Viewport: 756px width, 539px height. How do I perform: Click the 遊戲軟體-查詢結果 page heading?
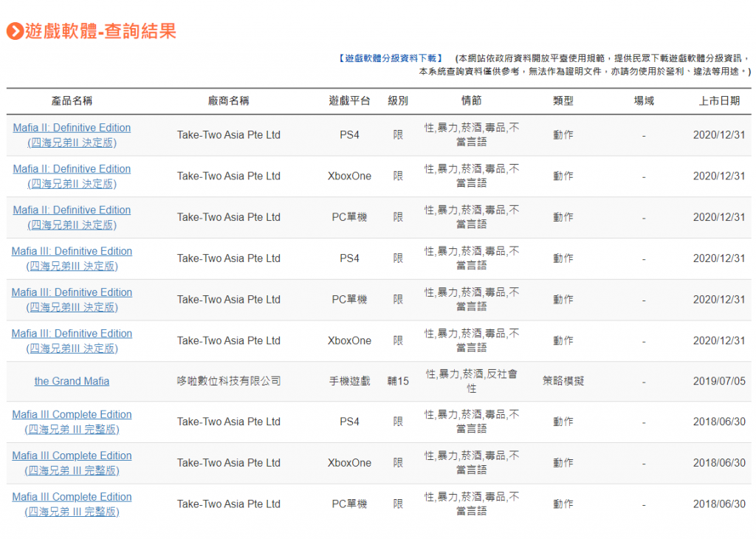tap(100, 31)
